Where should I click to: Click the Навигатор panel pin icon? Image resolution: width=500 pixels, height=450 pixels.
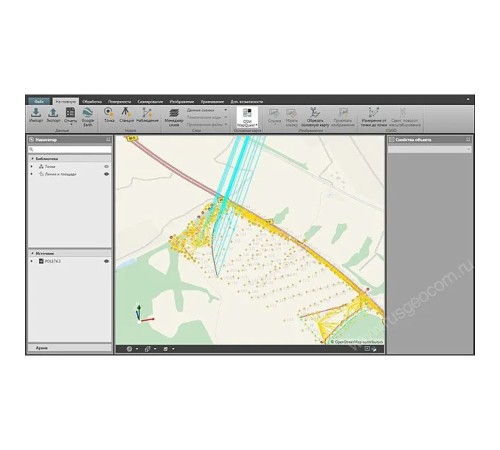click(x=108, y=140)
